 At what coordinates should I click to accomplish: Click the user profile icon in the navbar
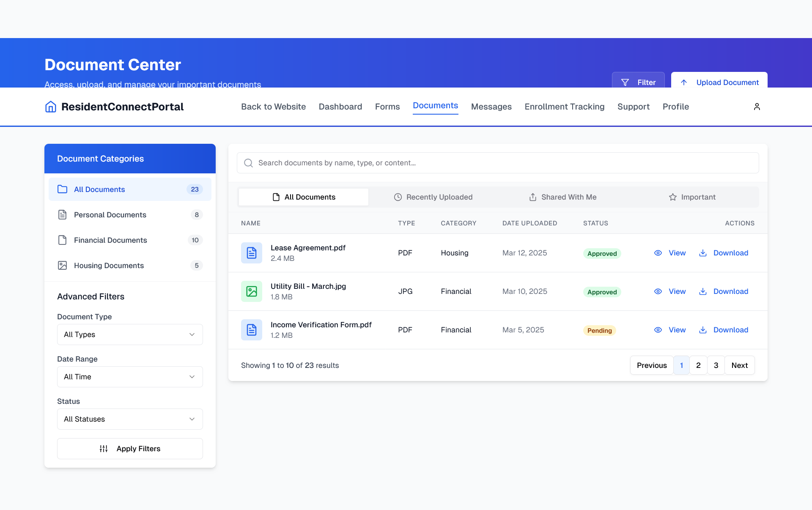pyautogui.click(x=757, y=107)
